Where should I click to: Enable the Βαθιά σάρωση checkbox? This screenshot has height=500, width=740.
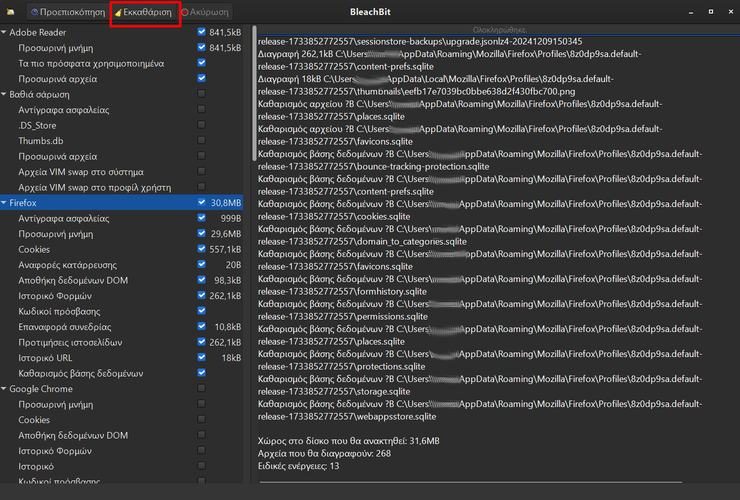tap(202, 94)
